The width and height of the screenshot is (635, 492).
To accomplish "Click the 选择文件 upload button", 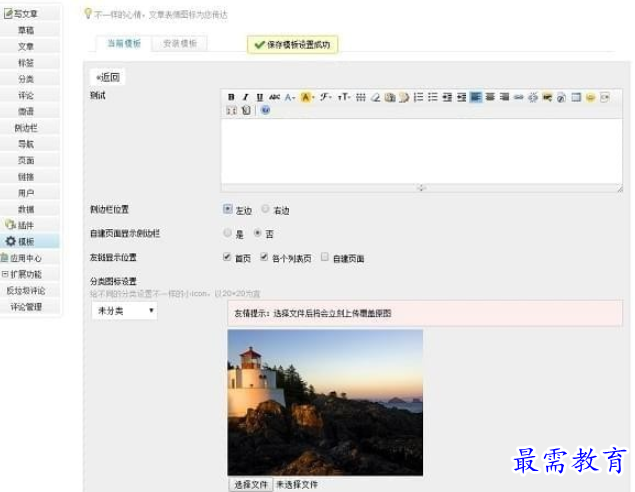I will click(251, 484).
